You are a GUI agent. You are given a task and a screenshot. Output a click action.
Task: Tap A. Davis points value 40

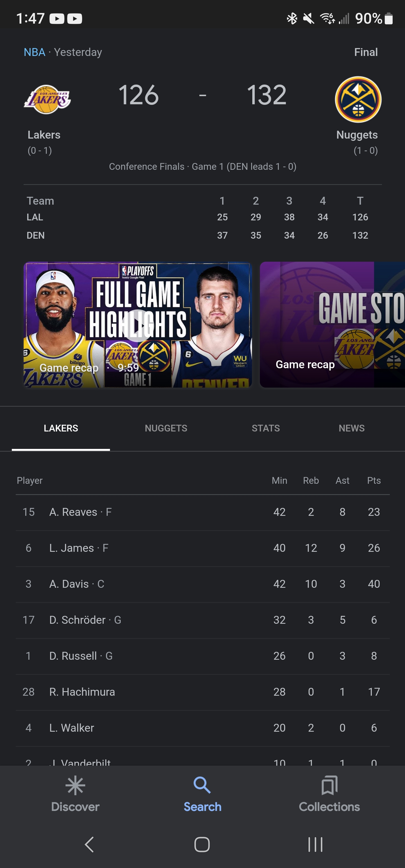coord(373,584)
